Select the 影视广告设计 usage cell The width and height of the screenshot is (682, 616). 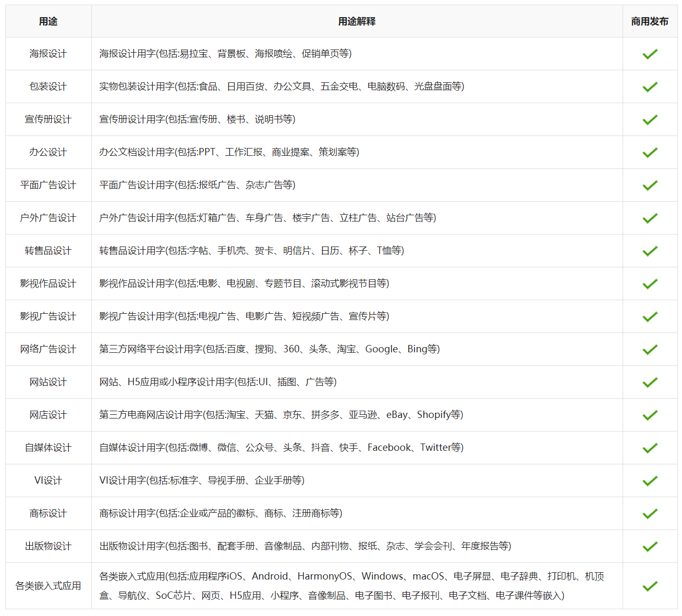(48, 316)
